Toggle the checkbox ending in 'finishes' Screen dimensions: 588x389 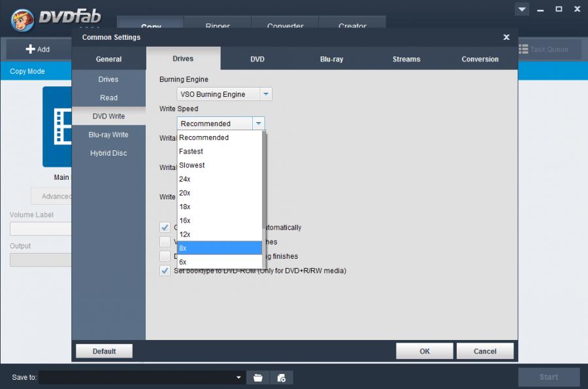pos(165,256)
